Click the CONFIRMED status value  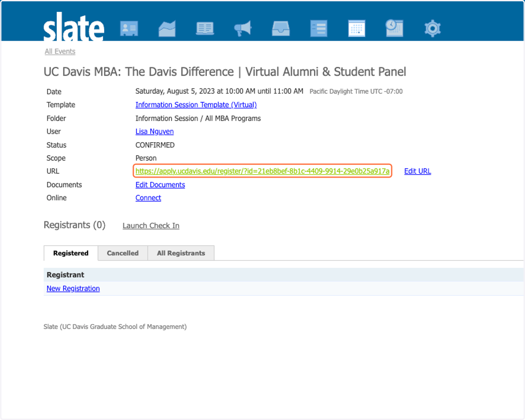[155, 145]
